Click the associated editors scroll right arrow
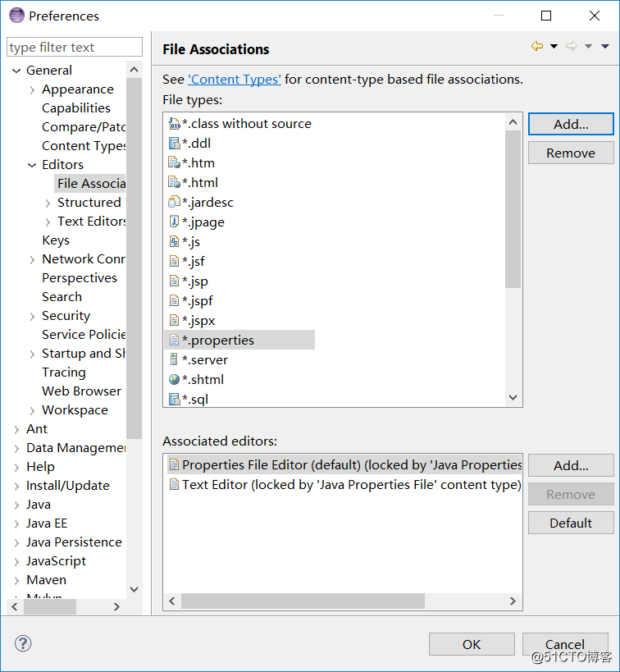This screenshot has width=620, height=672. pyautogui.click(x=513, y=601)
